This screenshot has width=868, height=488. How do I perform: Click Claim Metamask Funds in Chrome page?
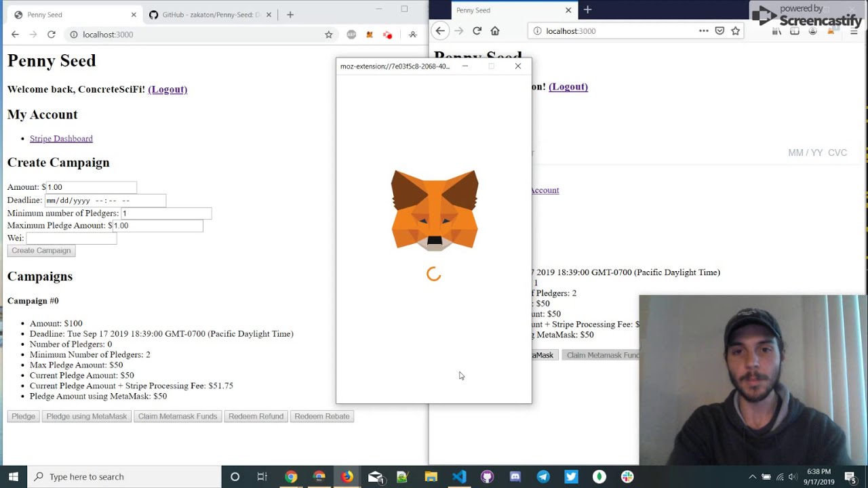(178, 416)
